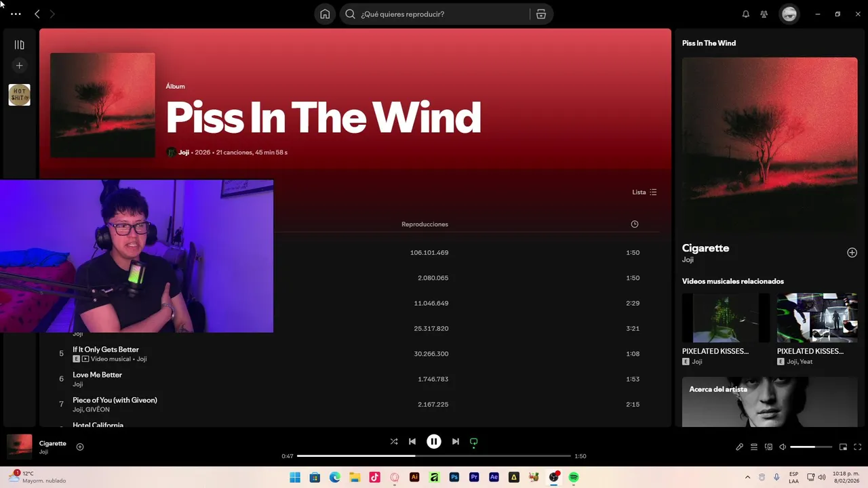
Task: Open the Hot Shit playlist thumbnail
Action: pos(19,95)
